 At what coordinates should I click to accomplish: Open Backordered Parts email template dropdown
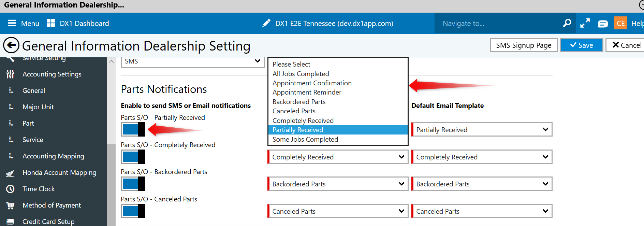482,184
